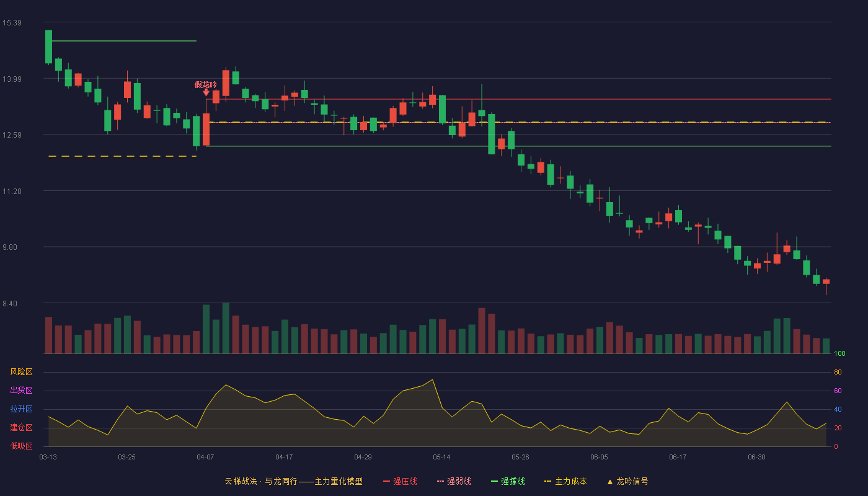Click the 06-30 date tick label

click(x=756, y=457)
